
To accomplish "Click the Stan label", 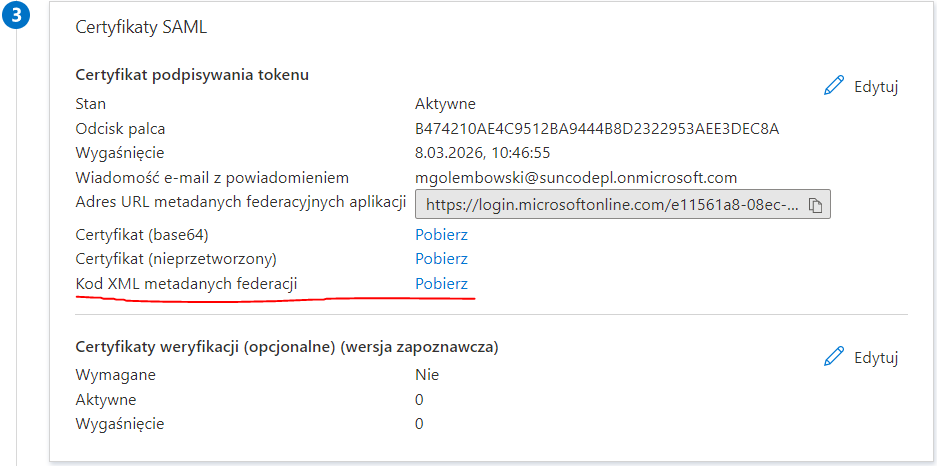I will click(x=90, y=104).
